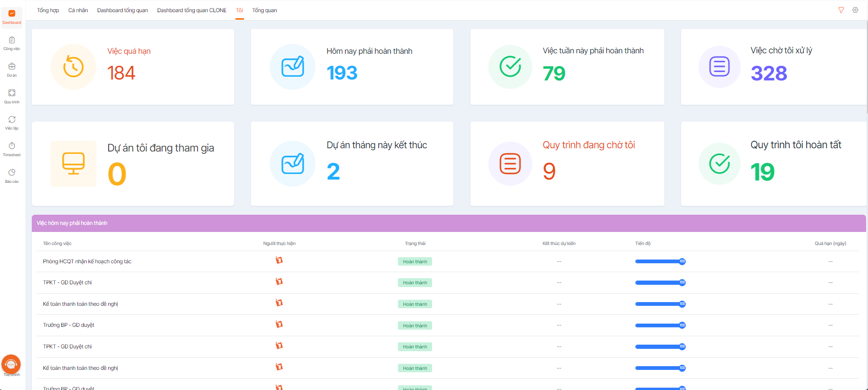The image size is (868, 390).
Task: Open the Công việc sidebar icon
Action: tap(12, 43)
